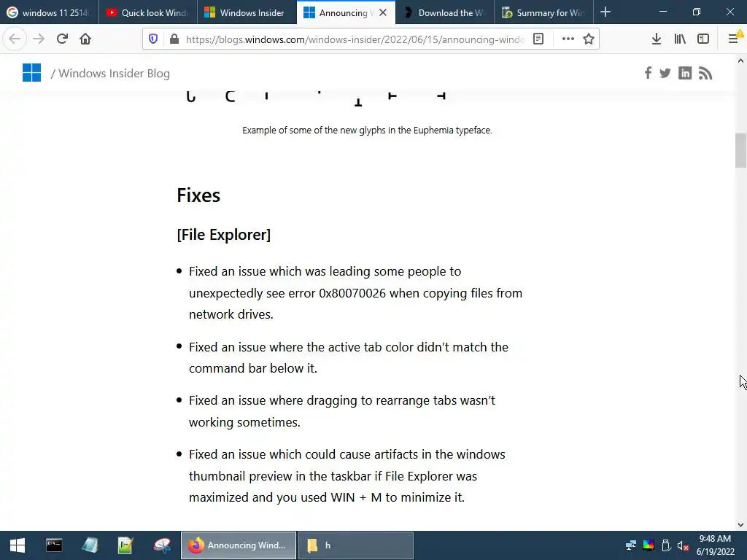This screenshot has height=560, width=747.
Task: Switch to the 'Quick look Wind' YouTube tab
Action: coord(148,12)
